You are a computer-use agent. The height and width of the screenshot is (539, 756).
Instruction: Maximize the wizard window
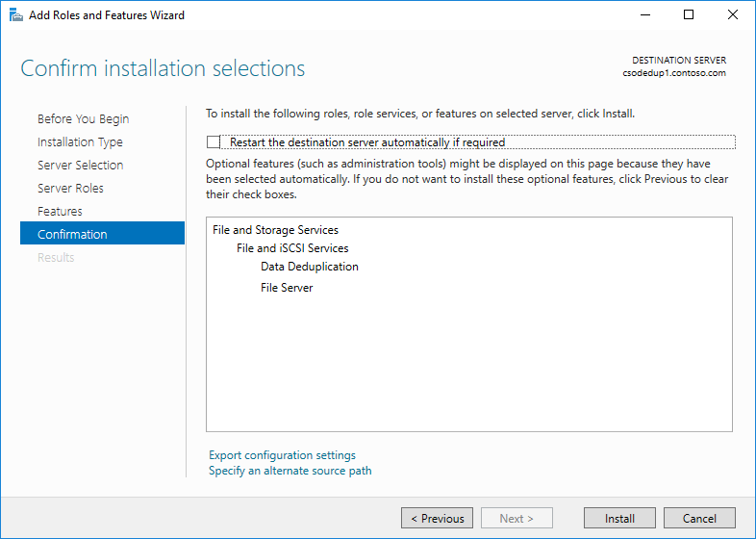[x=689, y=14]
